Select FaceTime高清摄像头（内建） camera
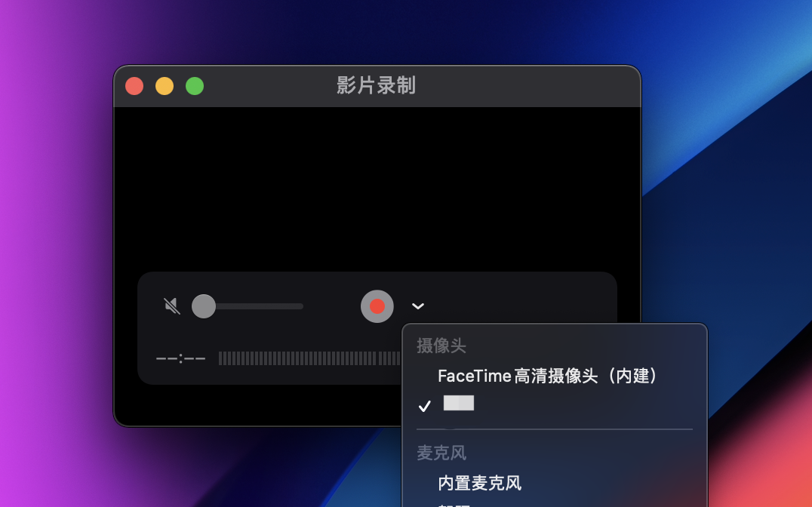Viewport: 812px width, 507px height. (547, 376)
